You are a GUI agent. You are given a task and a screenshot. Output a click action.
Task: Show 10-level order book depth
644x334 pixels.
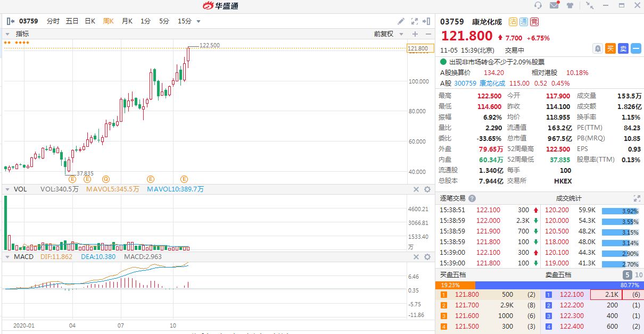tap(639, 275)
